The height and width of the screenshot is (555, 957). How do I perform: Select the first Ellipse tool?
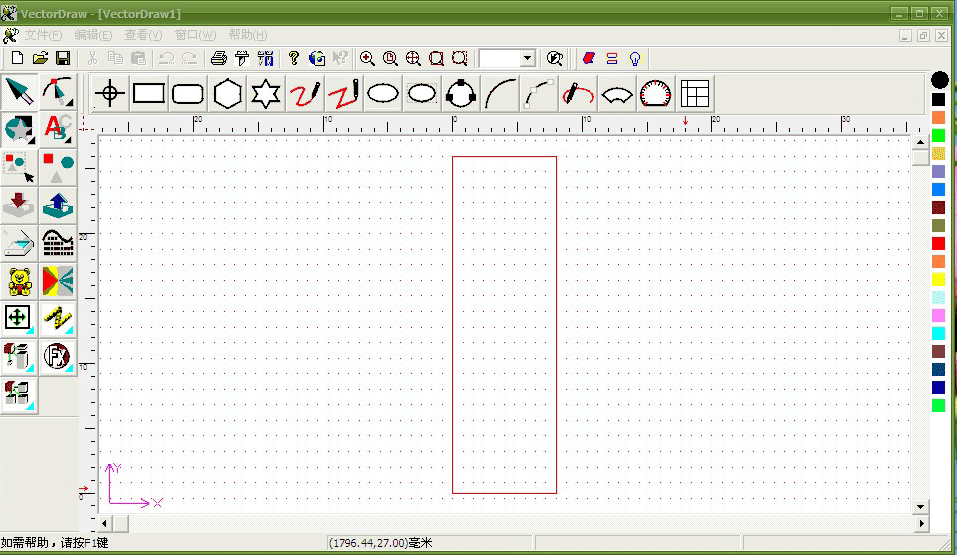click(383, 94)
